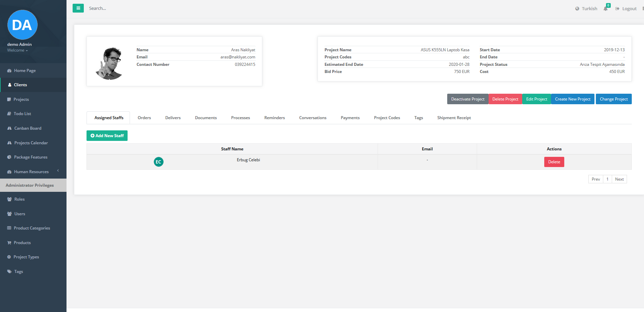Viewport: 644px width, 312px height.
Task: Open the Shipment Receipt tab
Action: click(x=454, y=118)
